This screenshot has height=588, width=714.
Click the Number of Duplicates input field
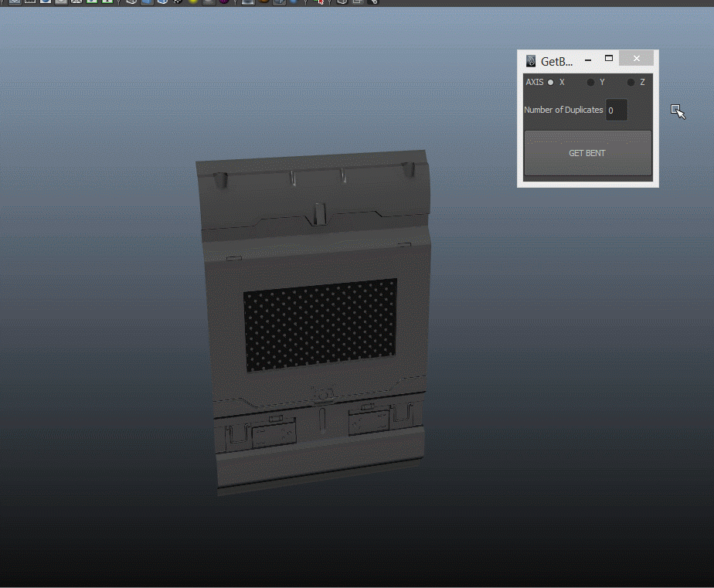[617, 110]
